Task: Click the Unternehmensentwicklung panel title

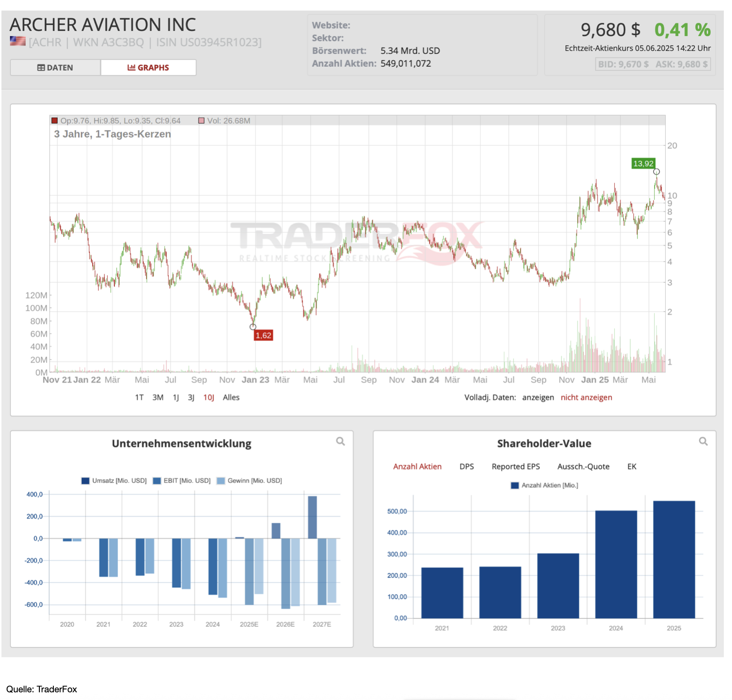Action: point(182,444)
